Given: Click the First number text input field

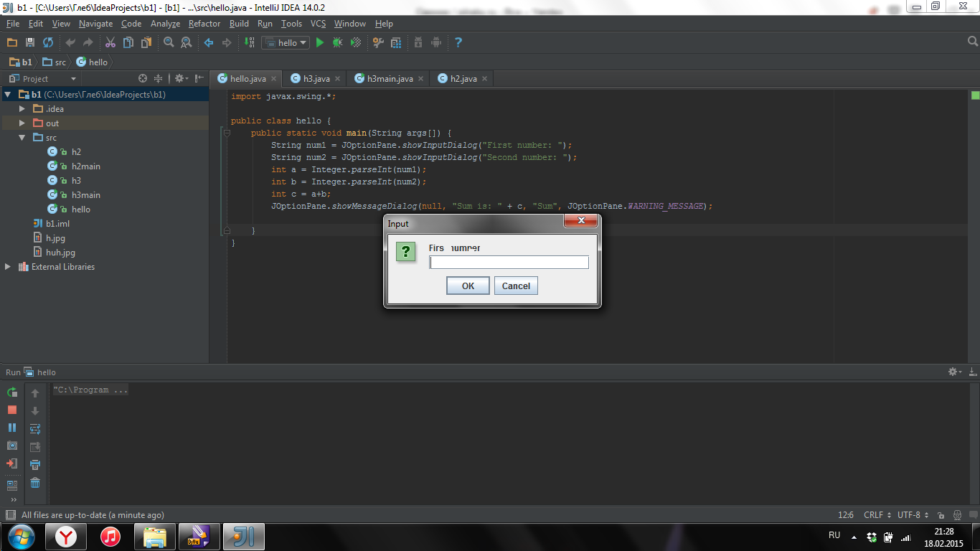Looking at the screenshot, I should pos(509,263).
